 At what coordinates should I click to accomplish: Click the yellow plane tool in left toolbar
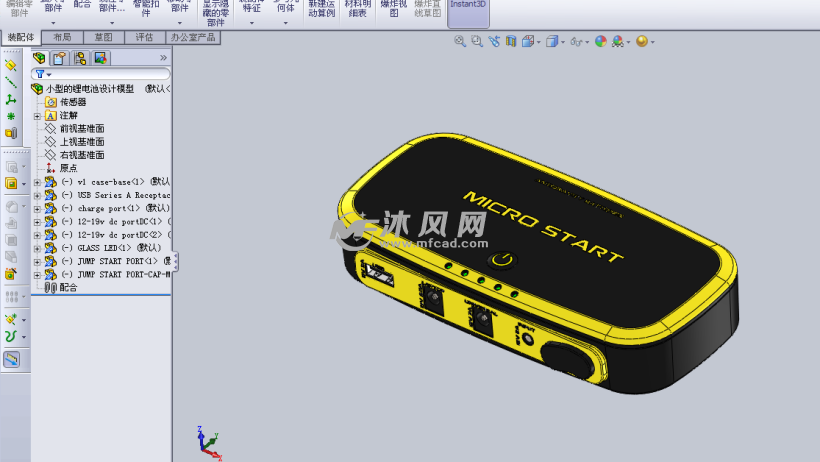(10, 65)
